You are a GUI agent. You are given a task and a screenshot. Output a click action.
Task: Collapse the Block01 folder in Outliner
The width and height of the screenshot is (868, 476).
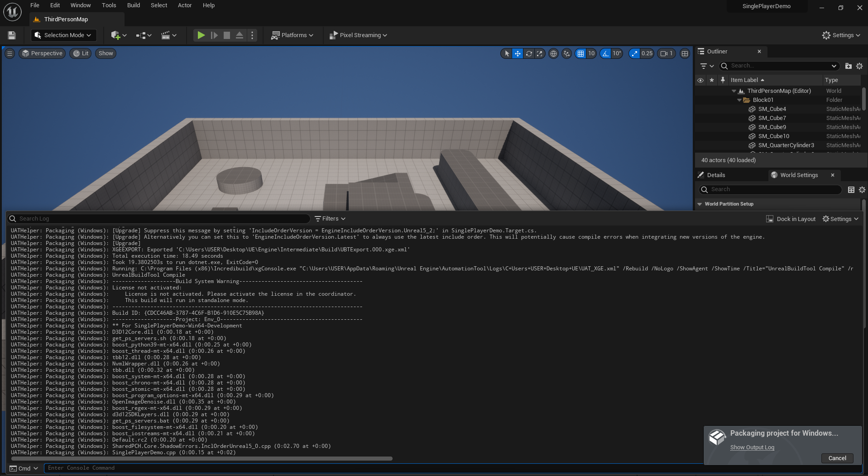(x=739, y=100)
